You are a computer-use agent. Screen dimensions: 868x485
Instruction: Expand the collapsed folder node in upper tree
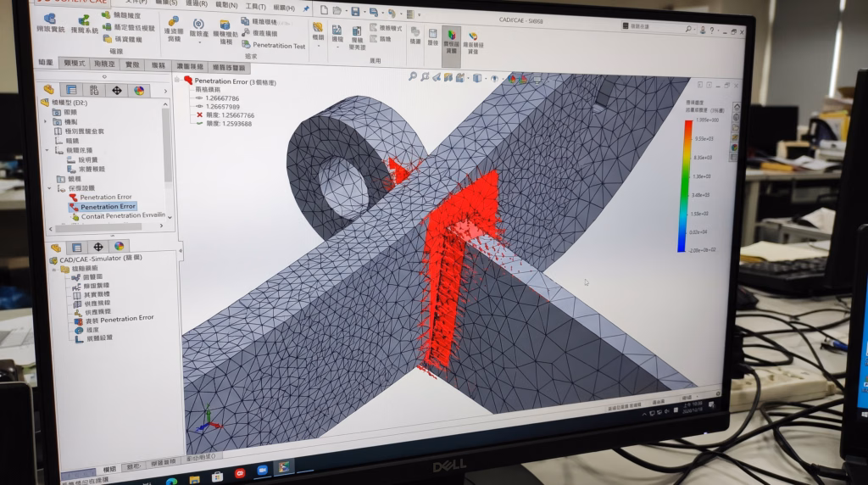coord(46,121)
